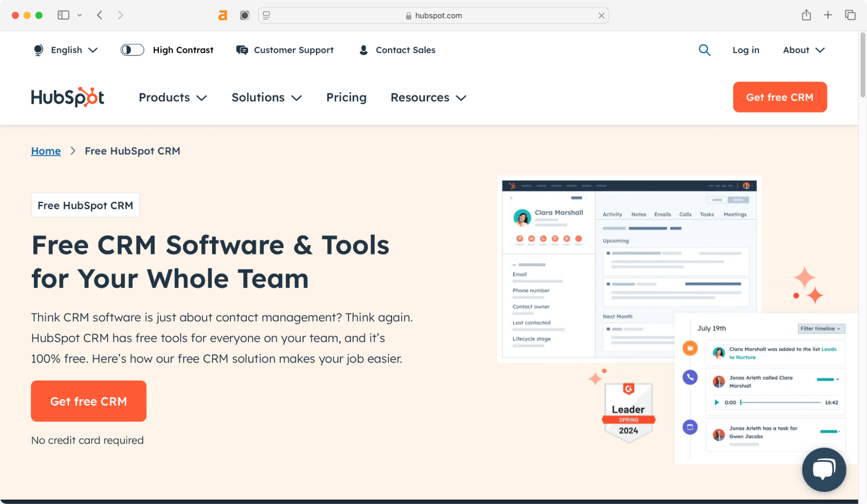Click the Contact Sales person icon

coord(363,50)
